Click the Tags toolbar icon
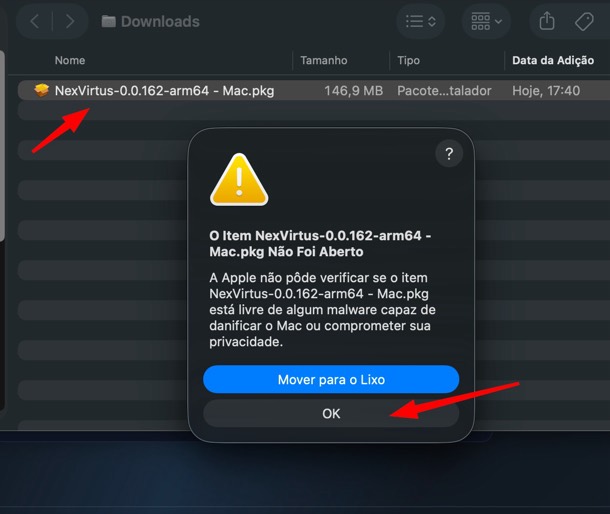This screenshot has height=514, width=610. (x=584, y=21)
